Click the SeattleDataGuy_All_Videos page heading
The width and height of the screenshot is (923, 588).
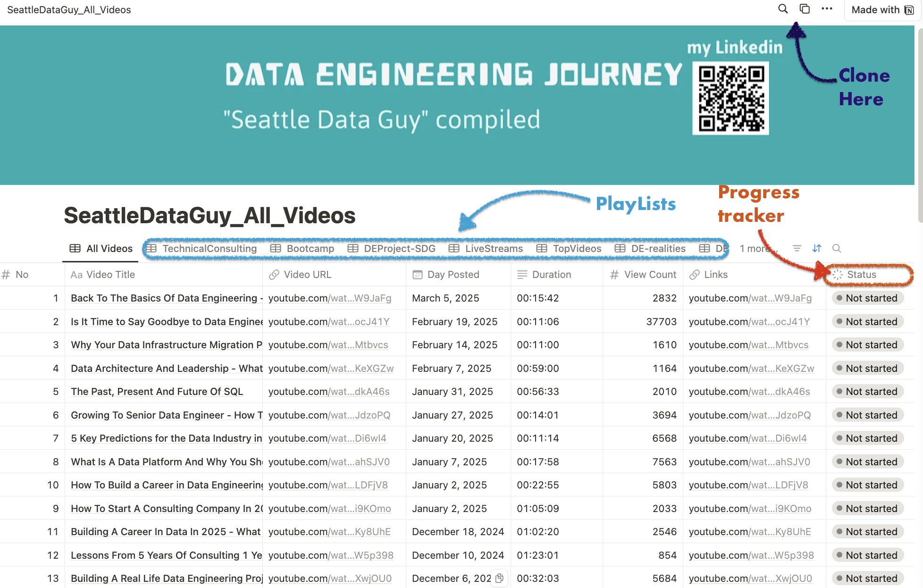[210, 216]
